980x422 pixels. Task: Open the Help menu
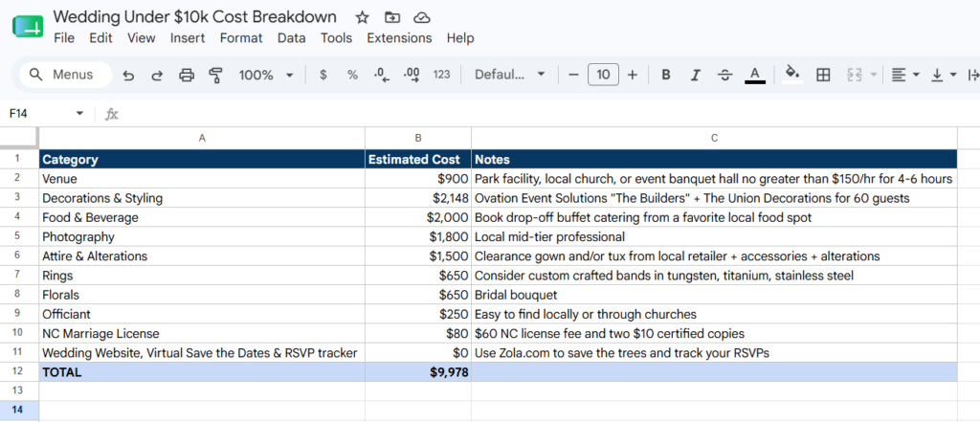[460, 38]
